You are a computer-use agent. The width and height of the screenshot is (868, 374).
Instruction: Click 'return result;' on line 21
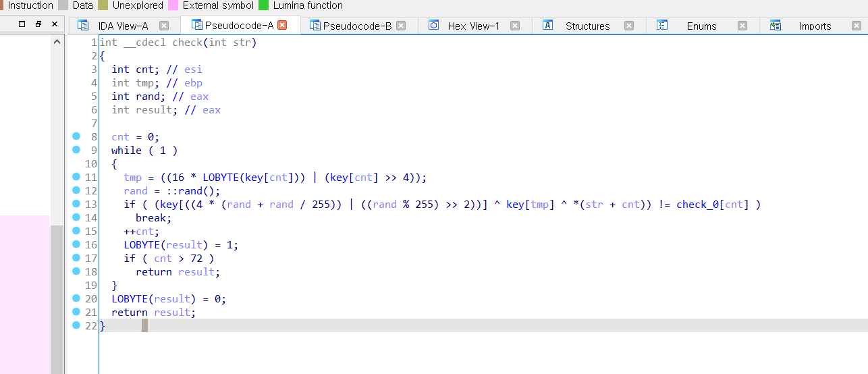pyautogui.click(x=154, y=313)
